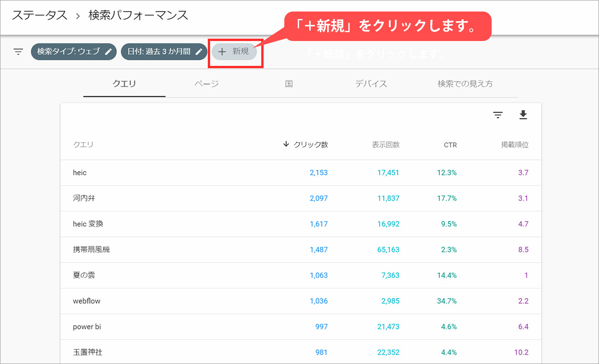Open table row filter icon
This screenshot has width=599, height=364.
click(x=498, y=115)
